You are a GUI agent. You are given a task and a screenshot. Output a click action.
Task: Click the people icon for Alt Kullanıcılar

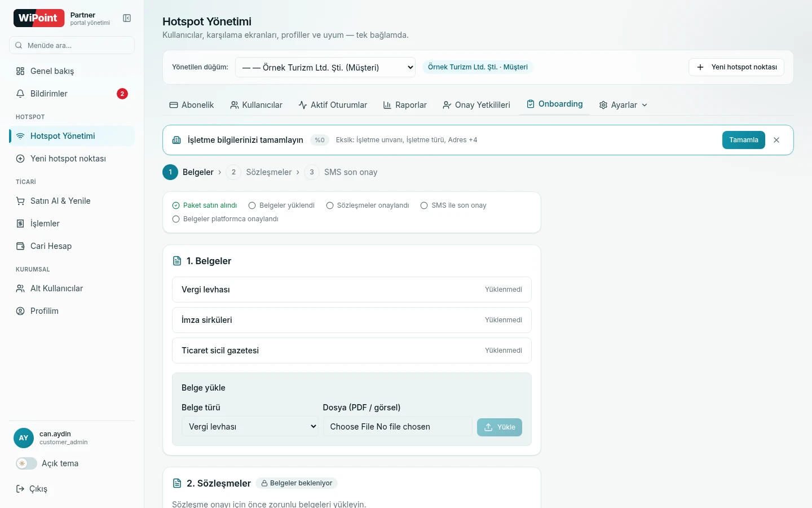click(20, 288)
